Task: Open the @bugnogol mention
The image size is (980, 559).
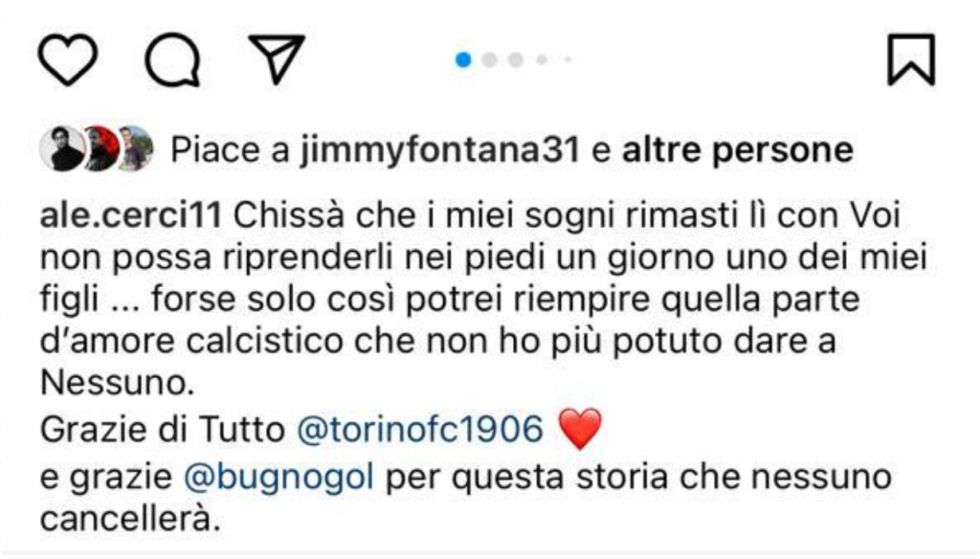Action: click(278, 478)
